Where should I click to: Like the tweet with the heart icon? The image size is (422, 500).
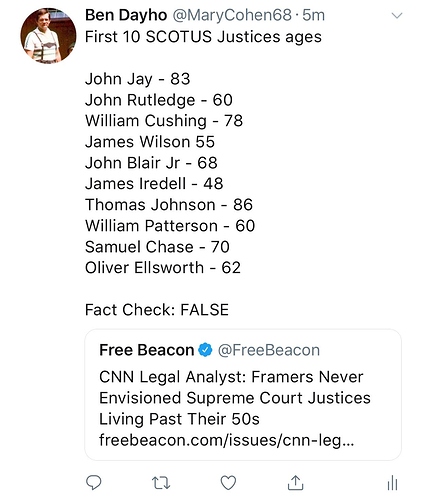[x=228, y=483]
